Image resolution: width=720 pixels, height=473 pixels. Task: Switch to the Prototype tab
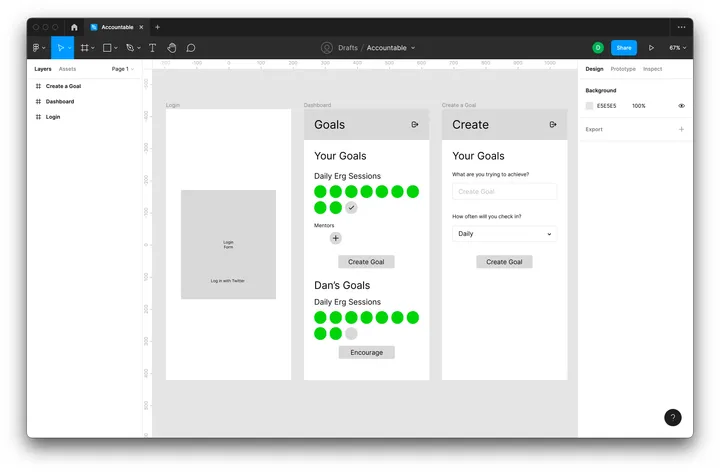pos(623,69)
